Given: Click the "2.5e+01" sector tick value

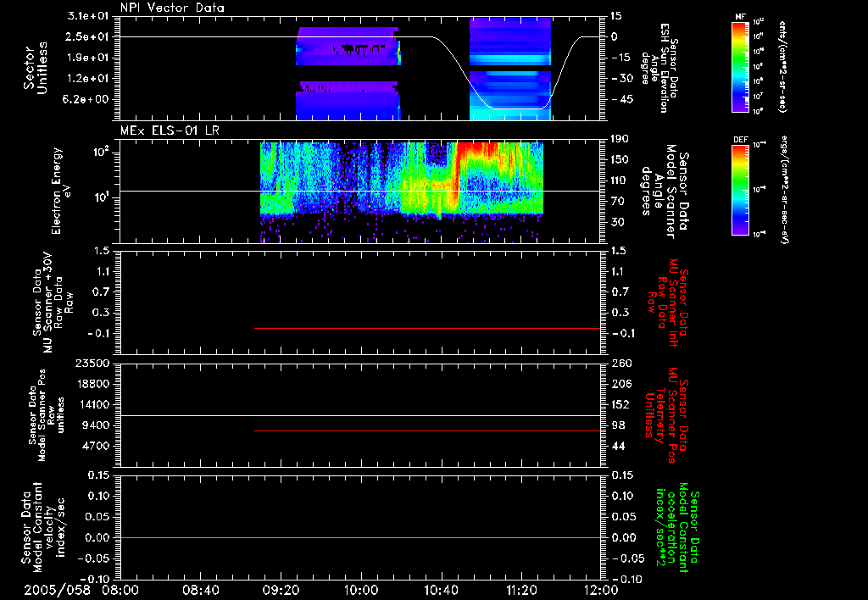Looking at the screenshot, I should (x=88, y=36).
